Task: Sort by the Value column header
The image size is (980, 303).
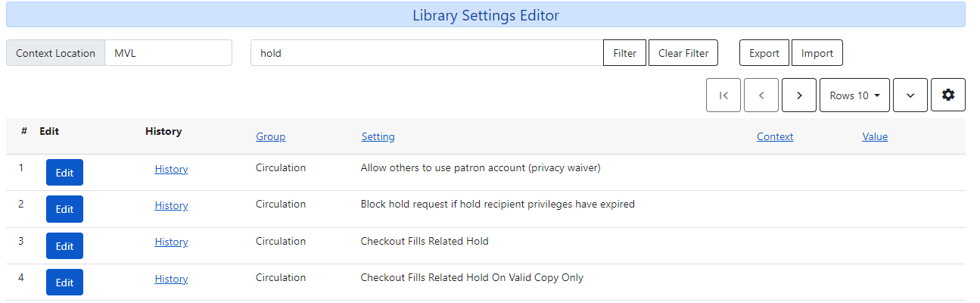Action: (875, 137)
